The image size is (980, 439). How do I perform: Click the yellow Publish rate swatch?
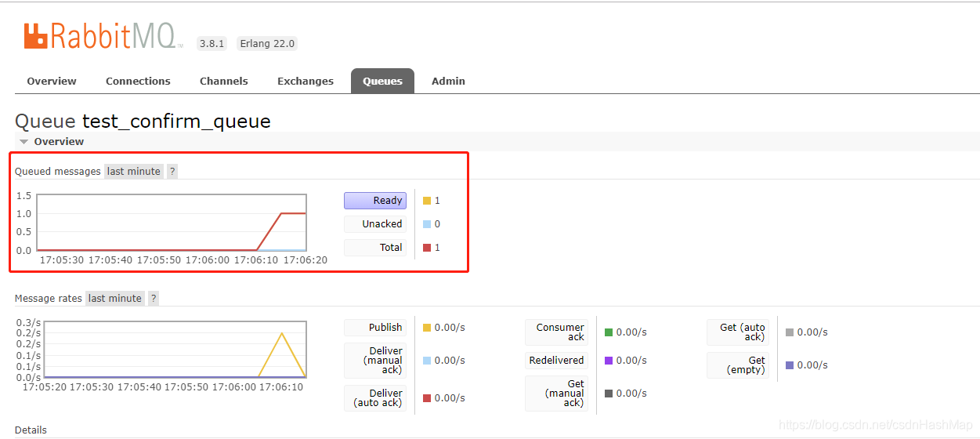click(x=427, y=328)
